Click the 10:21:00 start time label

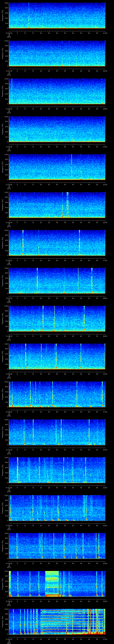tap(9, 71)
